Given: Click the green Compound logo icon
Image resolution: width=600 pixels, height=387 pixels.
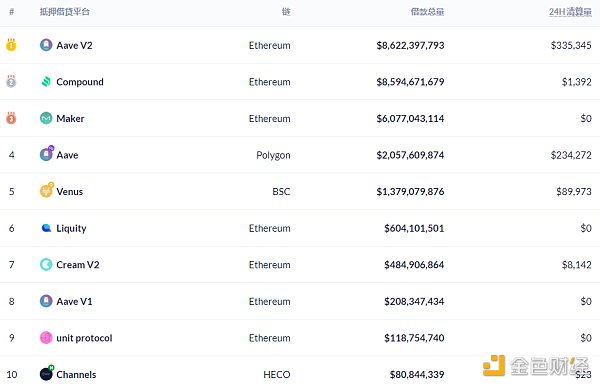Looking at the screenshot, I should [x=46, y=82].
